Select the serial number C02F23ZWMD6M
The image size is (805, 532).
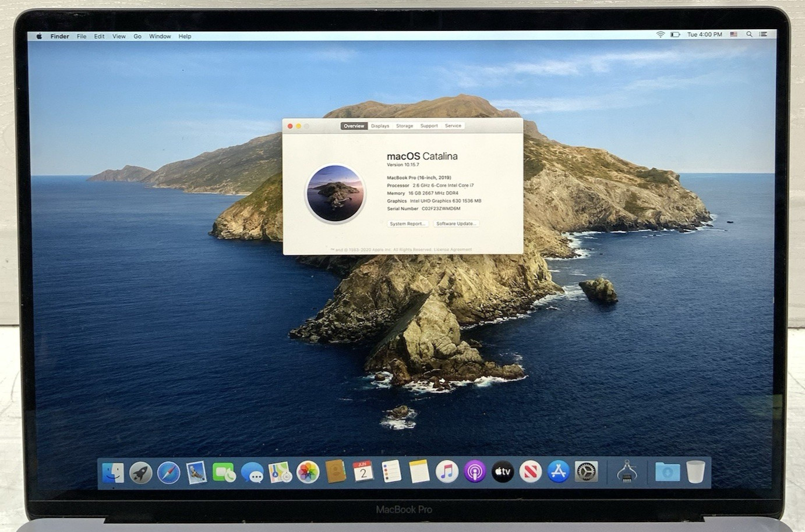pyautogui.click(x=441, y=208)
